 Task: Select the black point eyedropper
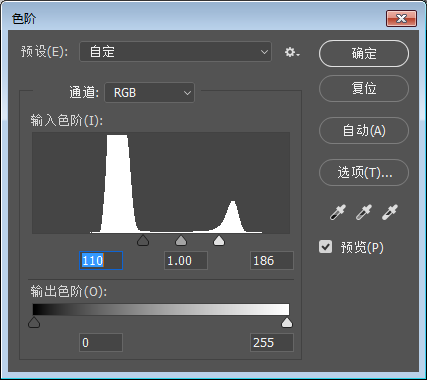click(338, 213)
